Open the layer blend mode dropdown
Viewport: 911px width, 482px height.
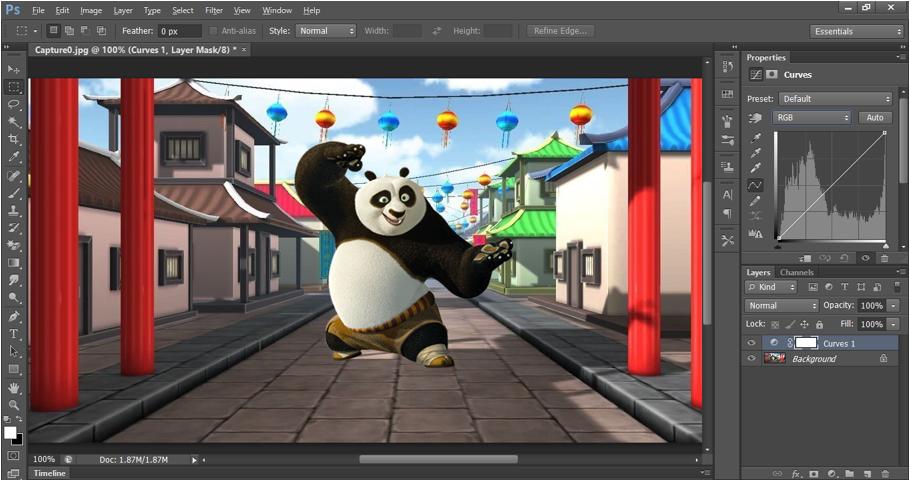click(781, 305)
